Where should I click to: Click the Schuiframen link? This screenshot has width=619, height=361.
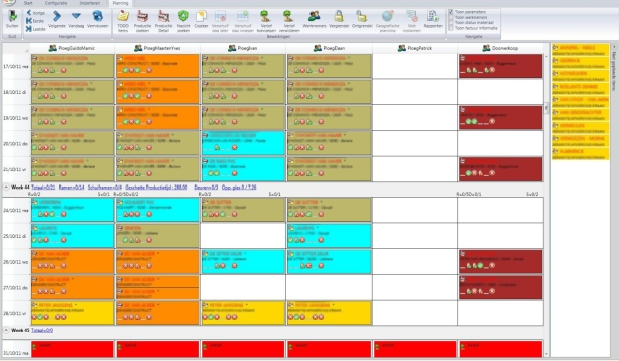[105, 187]
